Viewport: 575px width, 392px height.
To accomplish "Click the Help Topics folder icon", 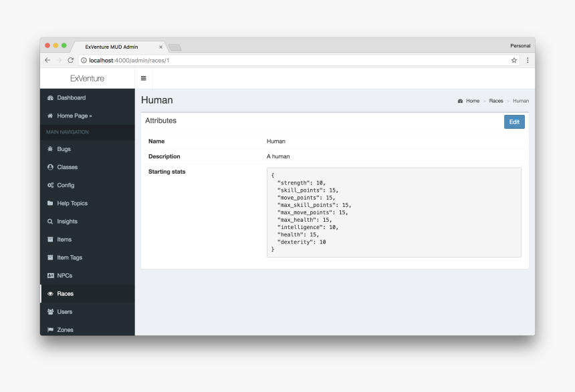I will (50, 203).
